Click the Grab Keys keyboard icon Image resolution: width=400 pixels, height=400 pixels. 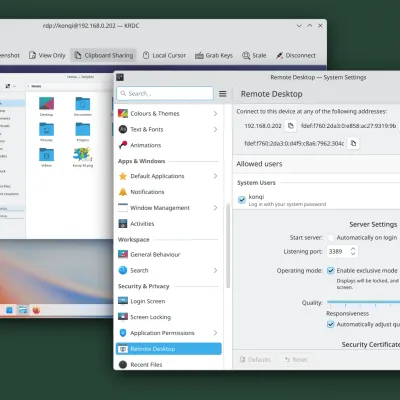(x=199, y=56)
